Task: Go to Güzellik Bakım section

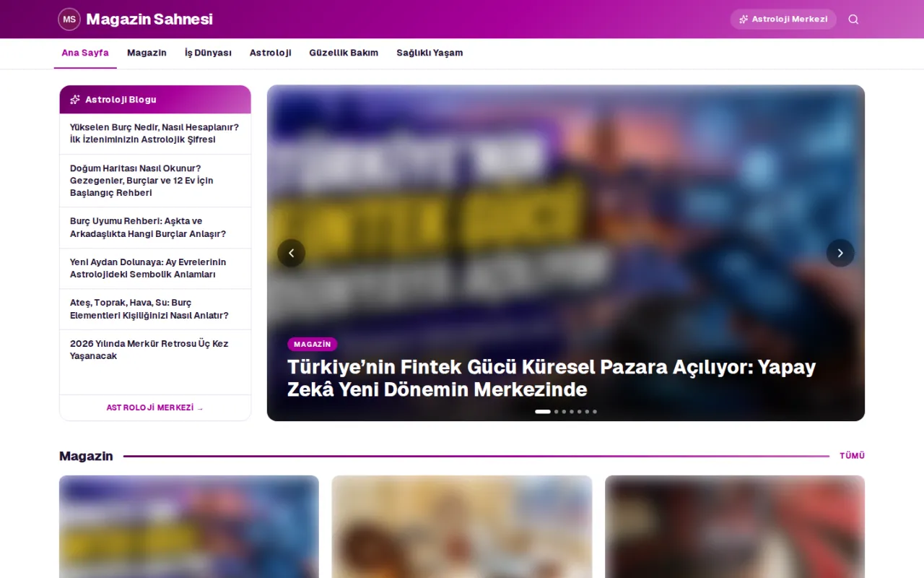Action: 344,53
